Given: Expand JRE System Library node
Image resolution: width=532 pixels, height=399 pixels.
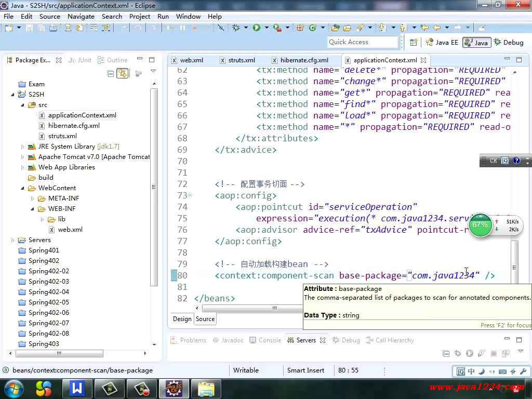Looking at the screenshot, I should tap(22, 147).
